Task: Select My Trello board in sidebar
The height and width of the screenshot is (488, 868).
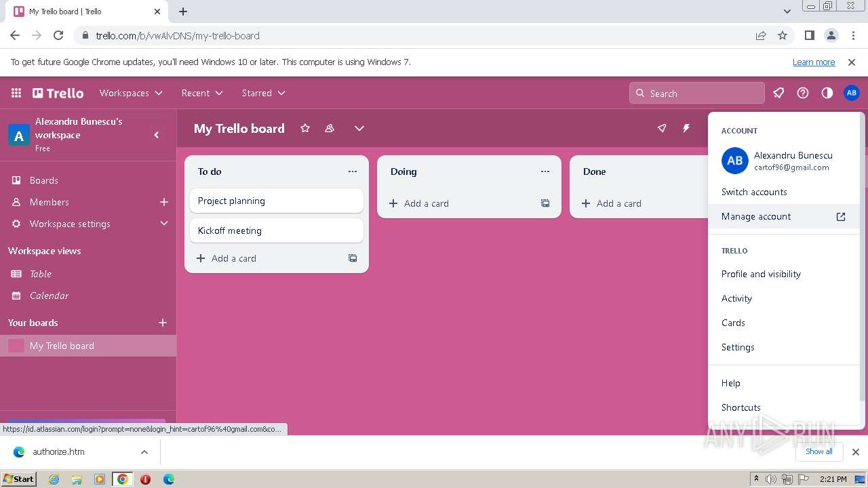Action: [x=88, y=346]
